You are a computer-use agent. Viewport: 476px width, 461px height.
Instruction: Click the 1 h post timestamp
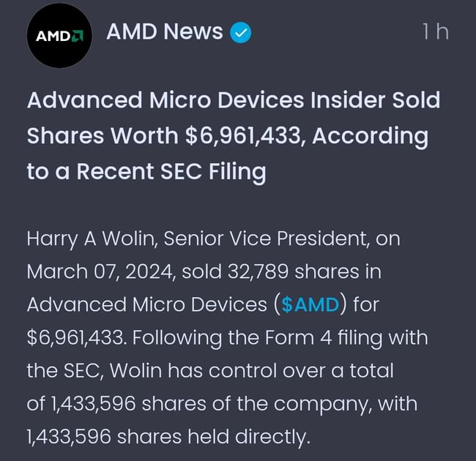coord(435,32)
